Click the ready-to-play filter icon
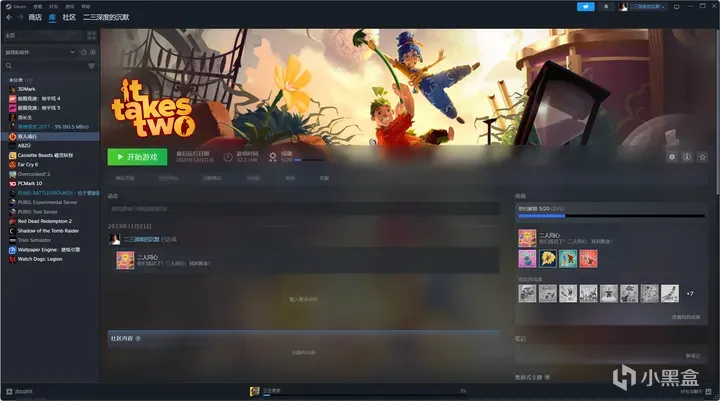Viewport: 720px width, 401px height. click(93, 52)
